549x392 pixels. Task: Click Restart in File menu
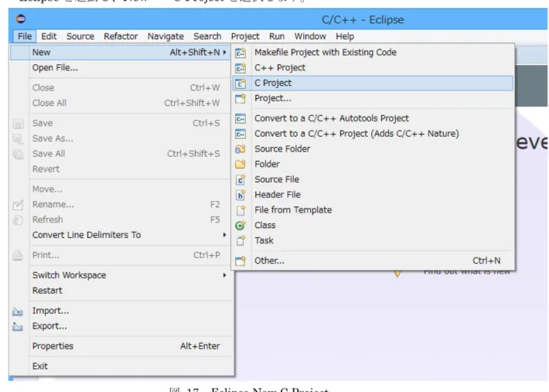point(120,291)
